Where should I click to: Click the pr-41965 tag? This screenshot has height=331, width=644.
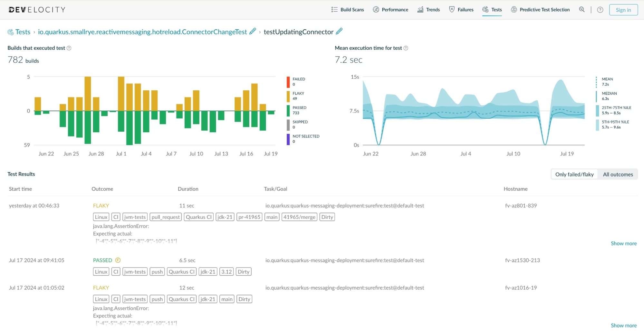tap(249, 217)
